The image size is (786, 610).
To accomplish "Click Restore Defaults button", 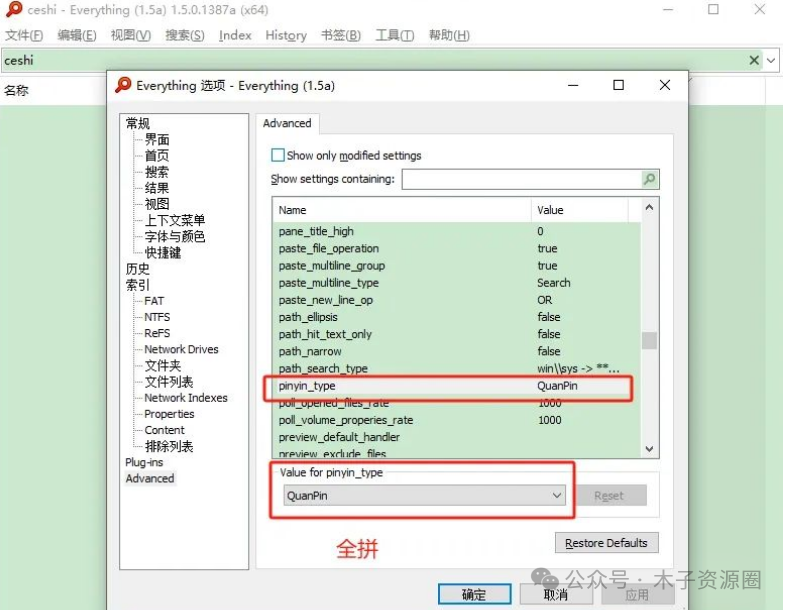I will [x=606, y=543].
